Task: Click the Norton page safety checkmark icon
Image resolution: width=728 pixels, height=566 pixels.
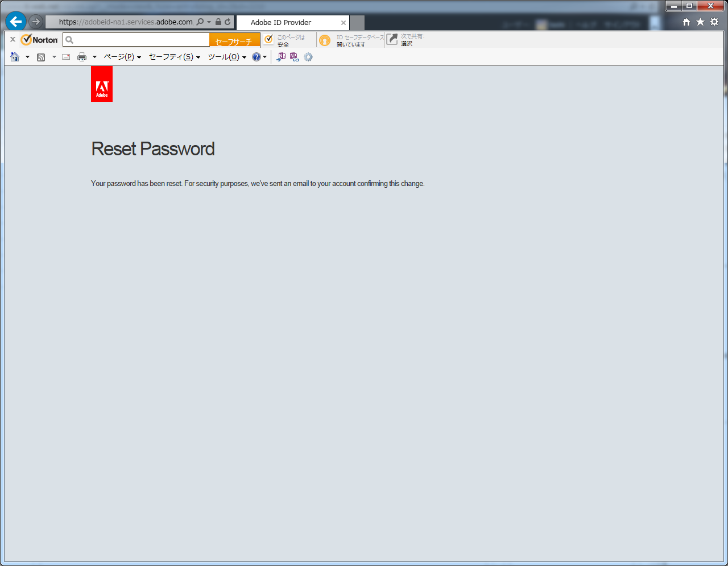Action: click(268, 39)
